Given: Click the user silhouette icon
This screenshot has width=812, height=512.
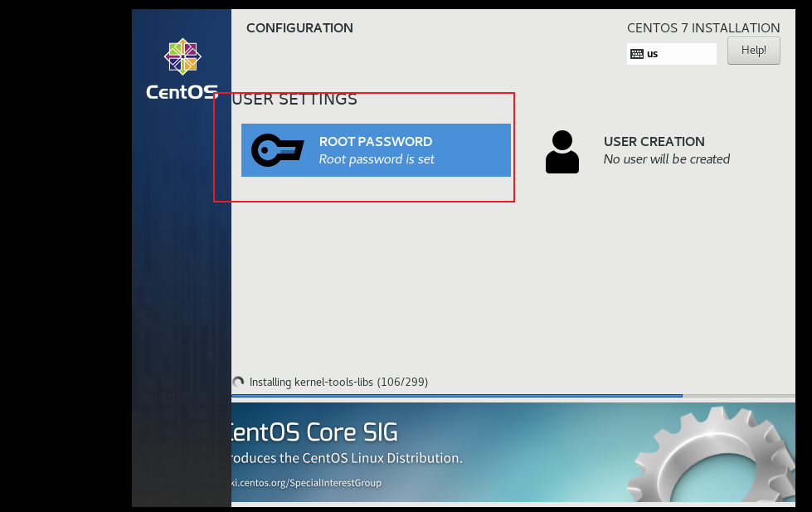Looking at the screenshot, I should (x=562, y=152).
